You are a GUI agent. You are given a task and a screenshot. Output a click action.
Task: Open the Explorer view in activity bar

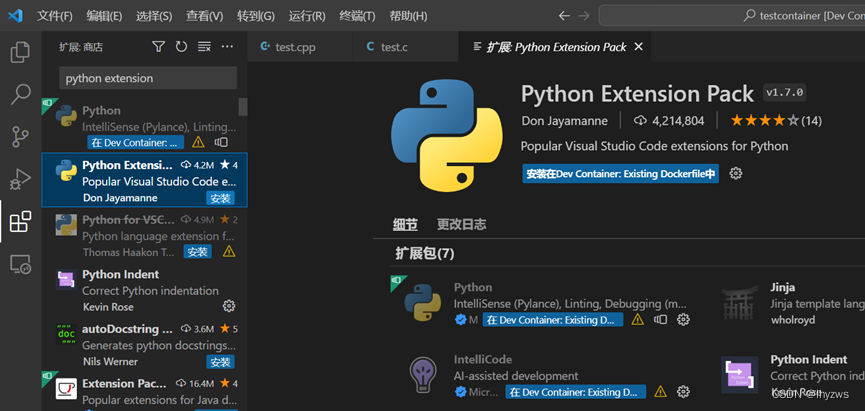click(20, 52)
